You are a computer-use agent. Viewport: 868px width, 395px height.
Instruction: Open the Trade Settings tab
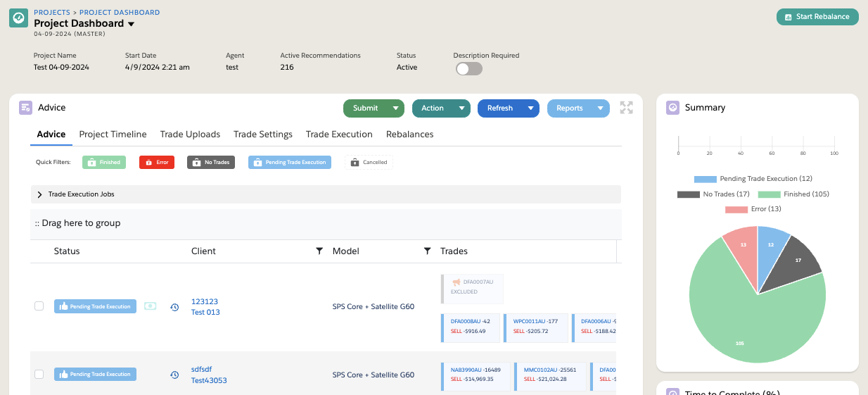click(263, 134)
